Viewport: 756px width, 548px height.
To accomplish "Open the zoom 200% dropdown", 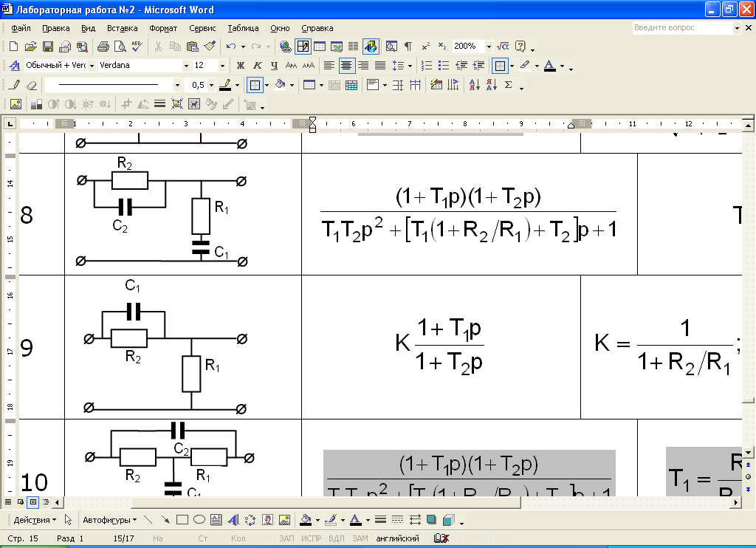I will [x=489, y=47].
